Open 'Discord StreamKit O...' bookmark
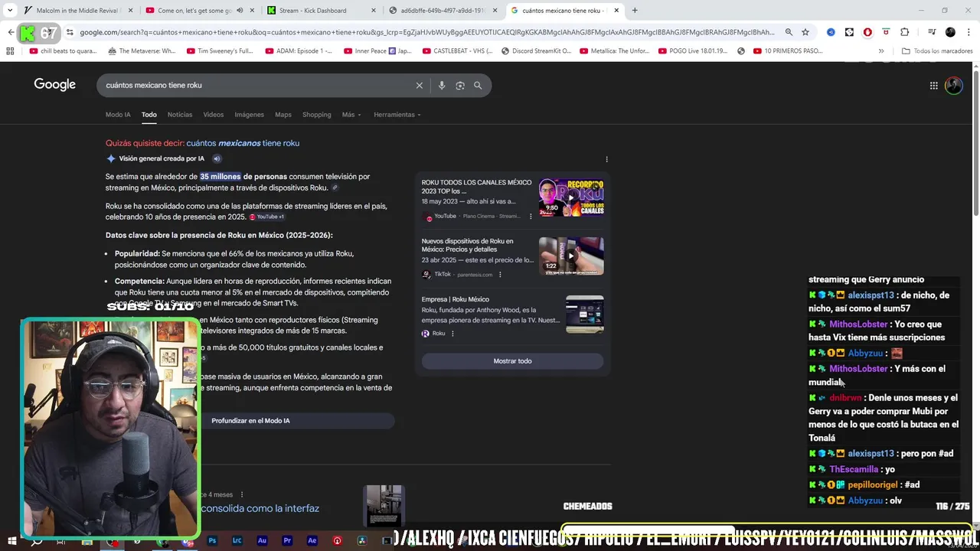Image resolution: width=980 pixels, height=551 pixels. (x=536, y=51)
